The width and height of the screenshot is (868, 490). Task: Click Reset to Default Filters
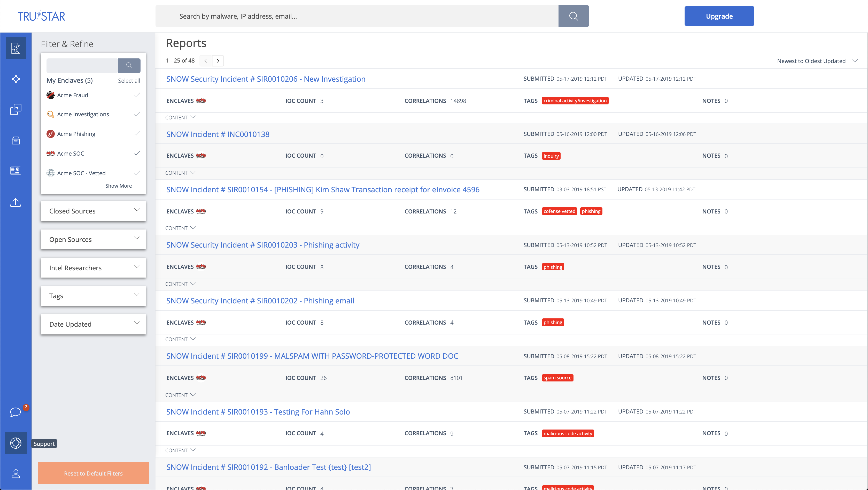tap(93, 473)
